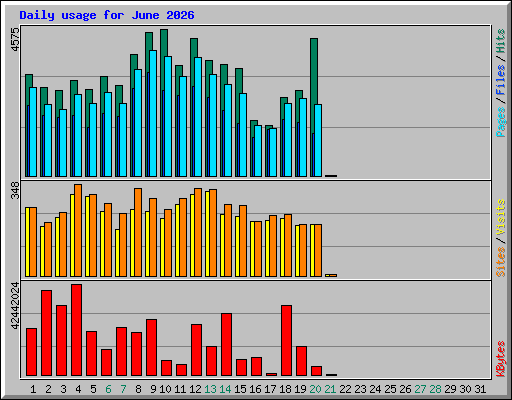
Task: Select day '18' on the x-axis
Action: pyautogui.click(x=285, y=389)
